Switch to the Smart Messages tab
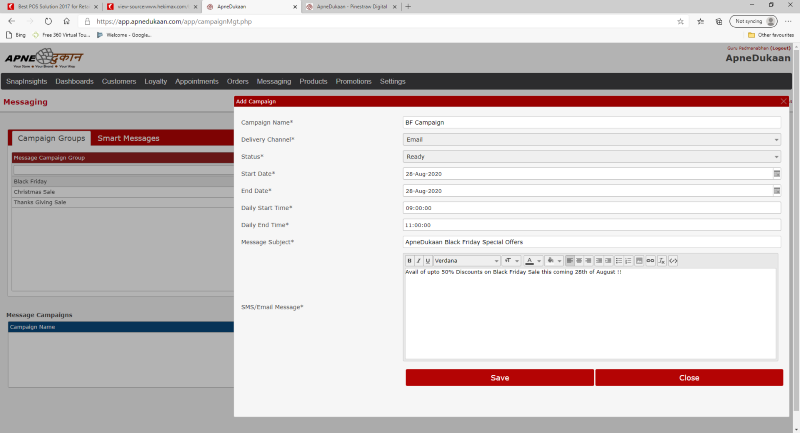The image size is (800, 433). (x=128, y=138)
